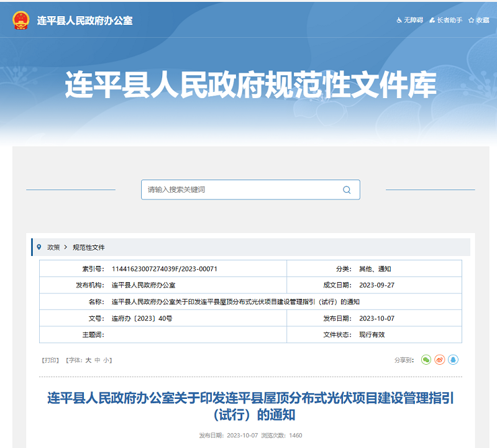Click the 连平县人民政府规范性文件库 banner title

point(250,86)
